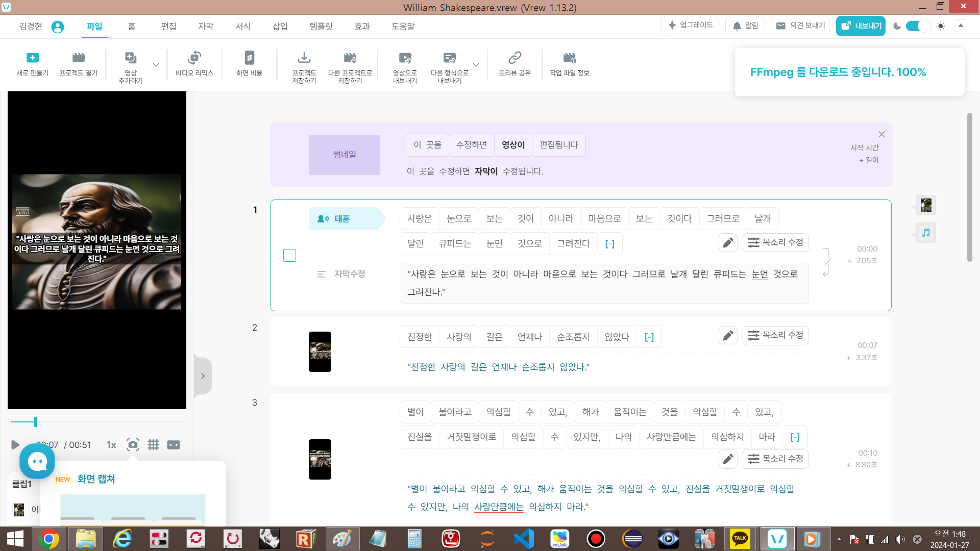Screen dimensions: 980x551
Task: Click 목소리 수정 in clip 1
Action: pyautogui.click(x=775, y=243)
